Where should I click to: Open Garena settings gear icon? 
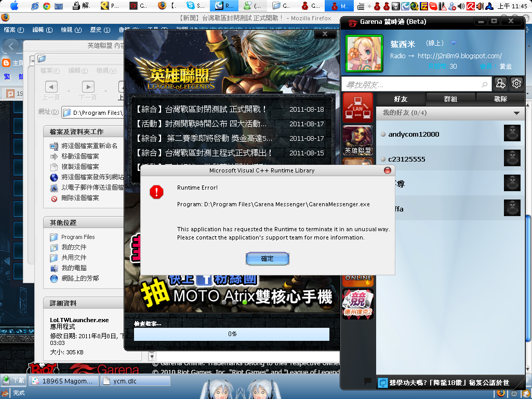click(516, 83)
